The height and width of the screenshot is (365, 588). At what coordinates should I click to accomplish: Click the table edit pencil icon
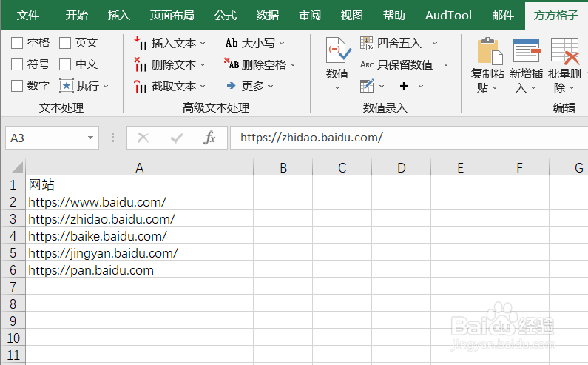click(x=367, y=86)
